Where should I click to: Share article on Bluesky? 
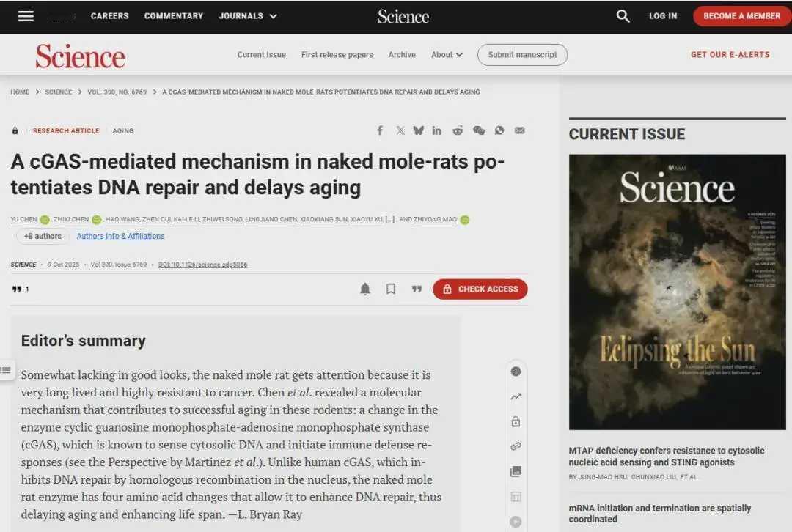[x=418, y=130]
